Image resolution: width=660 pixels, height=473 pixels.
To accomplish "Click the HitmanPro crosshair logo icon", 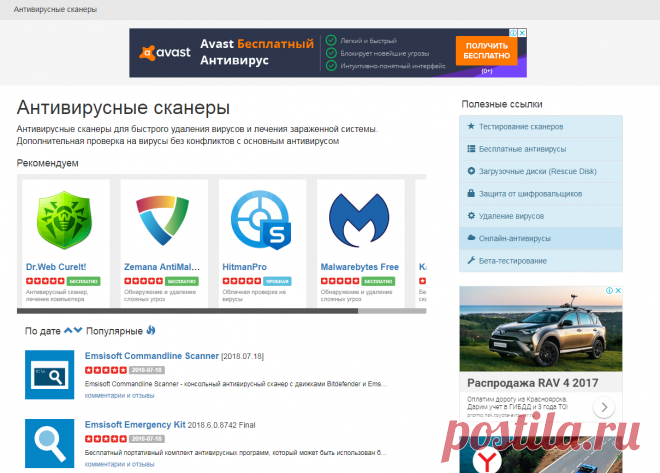I will (x=261, y=220).
